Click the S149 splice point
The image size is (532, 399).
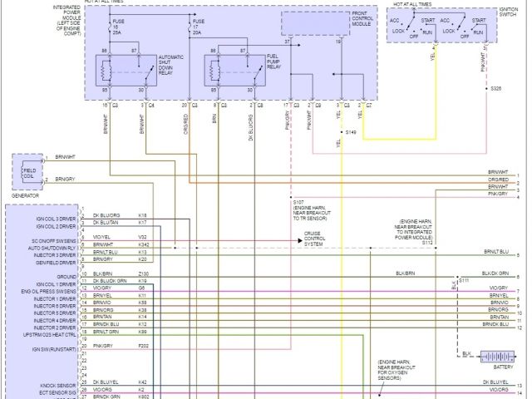[350, 132]
